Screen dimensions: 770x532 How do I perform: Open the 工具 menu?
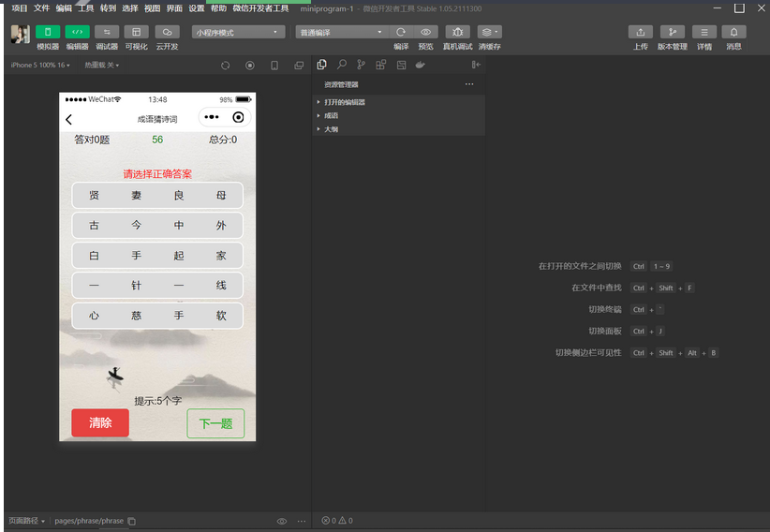tap(85, 7)
